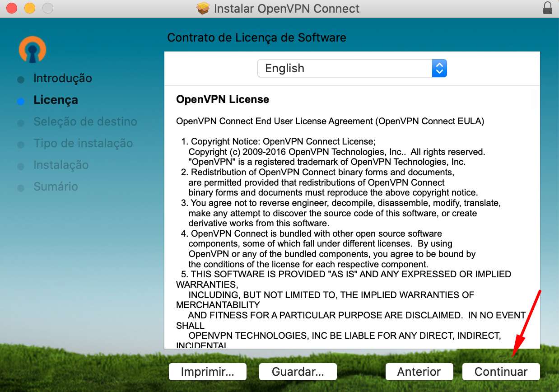The image size is (559, 392).
Task: Select the Licença step in sidebar
Action: pos(56,100)
